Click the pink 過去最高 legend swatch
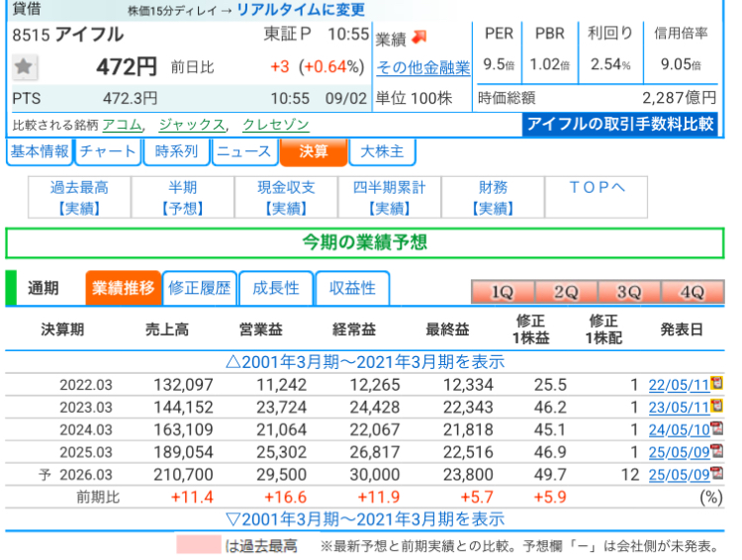Image resolution: width=742 pixels, height=560 pixels. click(199, 544)
